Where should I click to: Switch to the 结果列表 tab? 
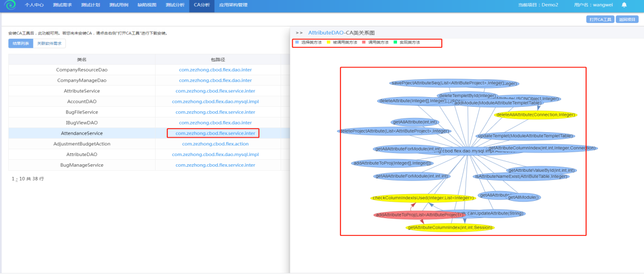point(21,44)
